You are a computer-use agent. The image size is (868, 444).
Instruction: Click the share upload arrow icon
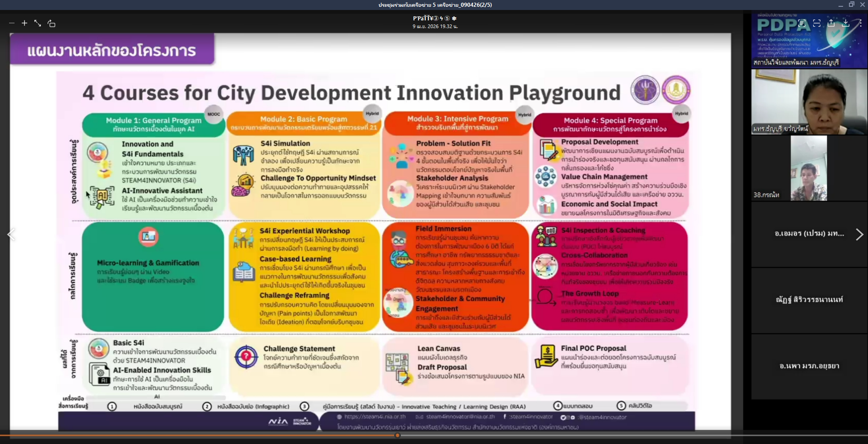point(831,23)
